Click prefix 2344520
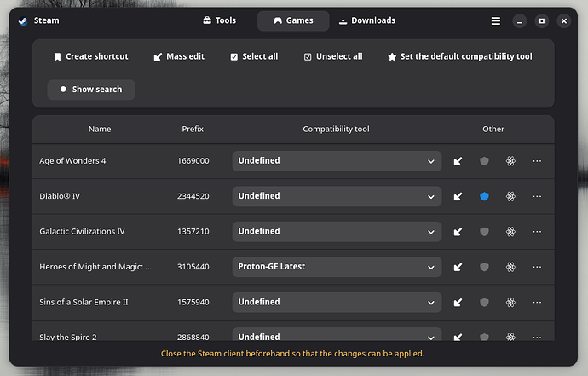 [193, 196]
